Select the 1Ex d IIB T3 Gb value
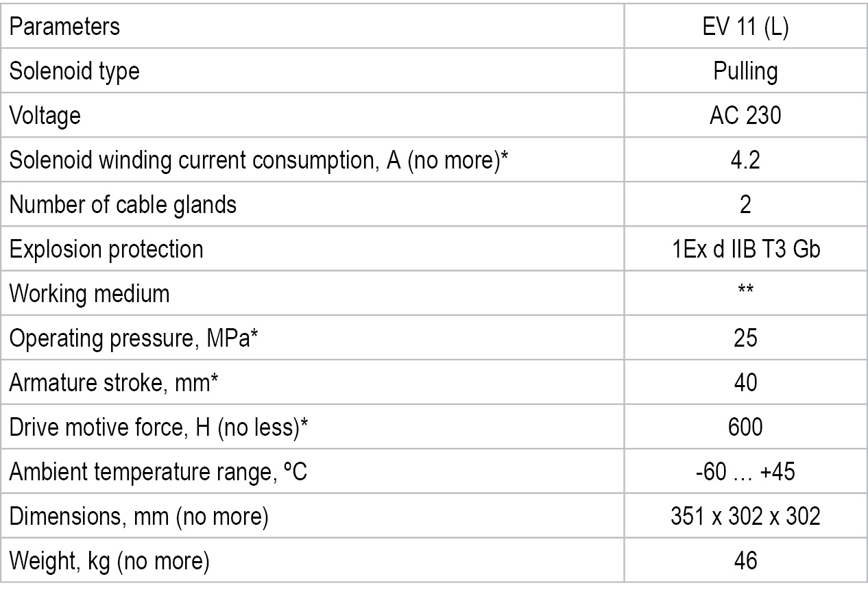 (x=745, y=249)
